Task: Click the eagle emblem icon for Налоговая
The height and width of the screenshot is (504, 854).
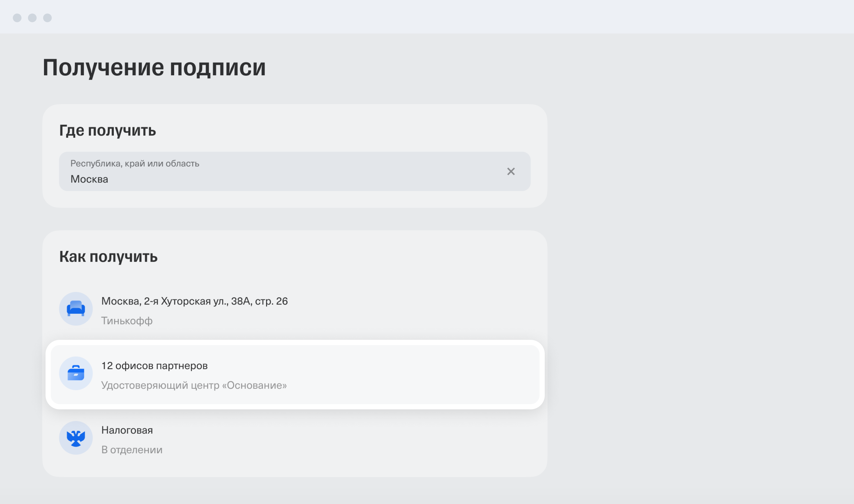Action: [76, 438]
